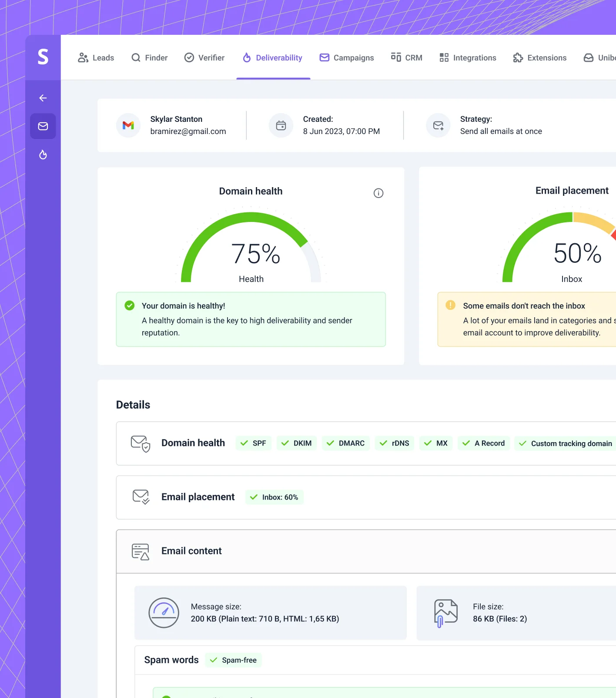Open the email accounts sidebar icon
The height and width of the screenshot is (698, 616).
point(43,126)
